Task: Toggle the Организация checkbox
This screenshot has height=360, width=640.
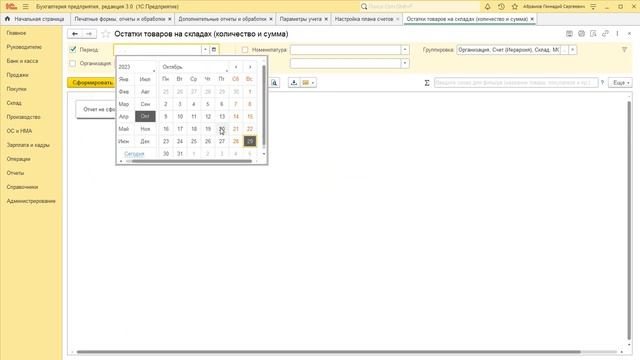Action: point(73,63)
